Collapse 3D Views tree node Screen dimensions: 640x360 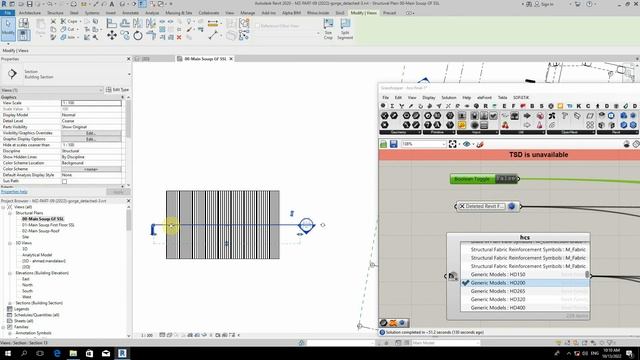pyautogui.click(x=10, y=243)
